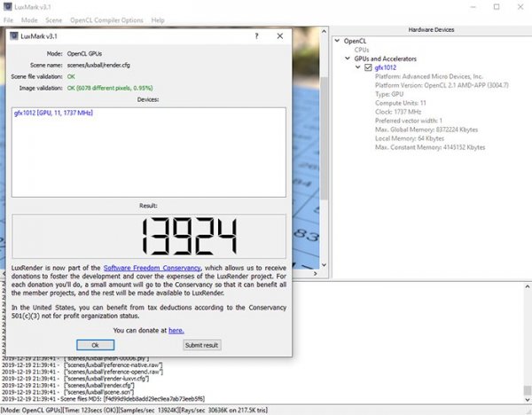Select gfx1012 entry in Devices list
The height and width of the screenshot is (415, 532).
(x=53, y=113)
